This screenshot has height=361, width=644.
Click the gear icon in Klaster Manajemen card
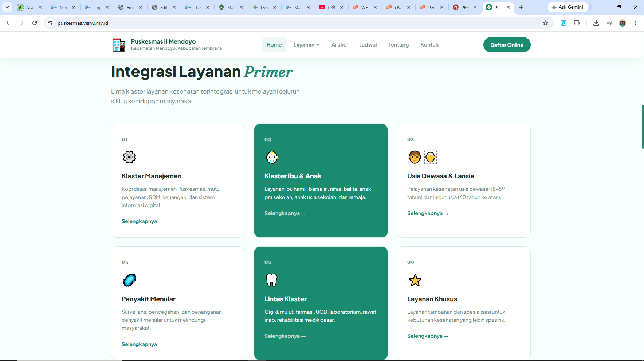tap(129, 157)
